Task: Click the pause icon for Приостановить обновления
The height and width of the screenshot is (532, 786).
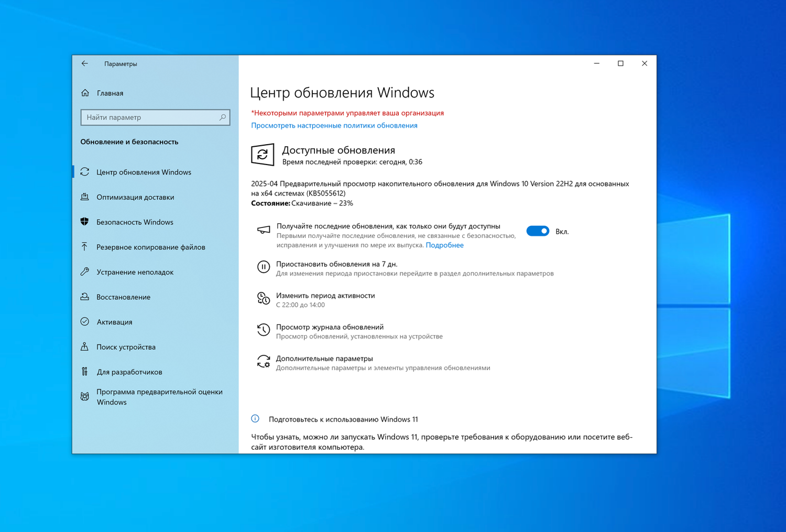Action: click(x=264, y=267)
